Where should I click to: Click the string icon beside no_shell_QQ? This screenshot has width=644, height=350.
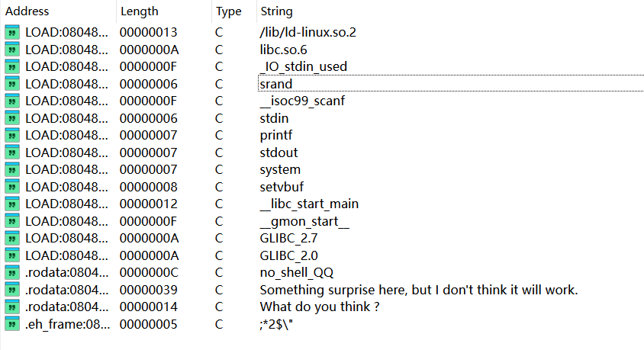click(x=12, y=272)
